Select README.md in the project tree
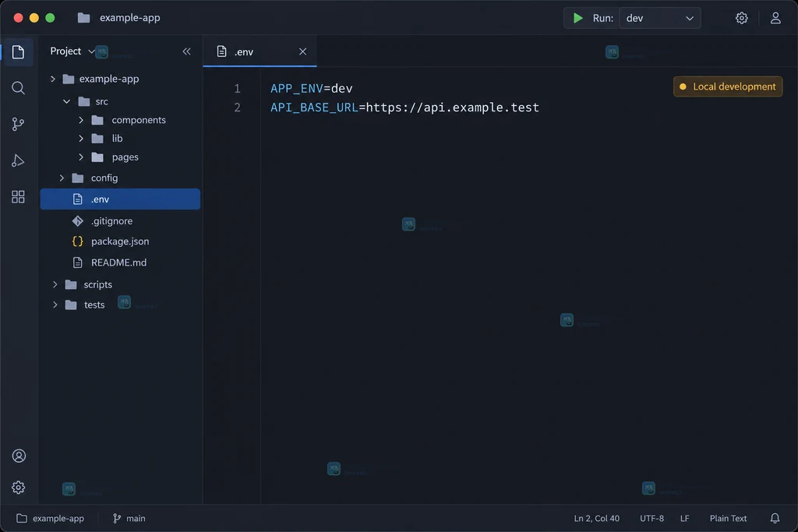The height and width of the screenshot is (532, 798). click(x=120, y=262)
